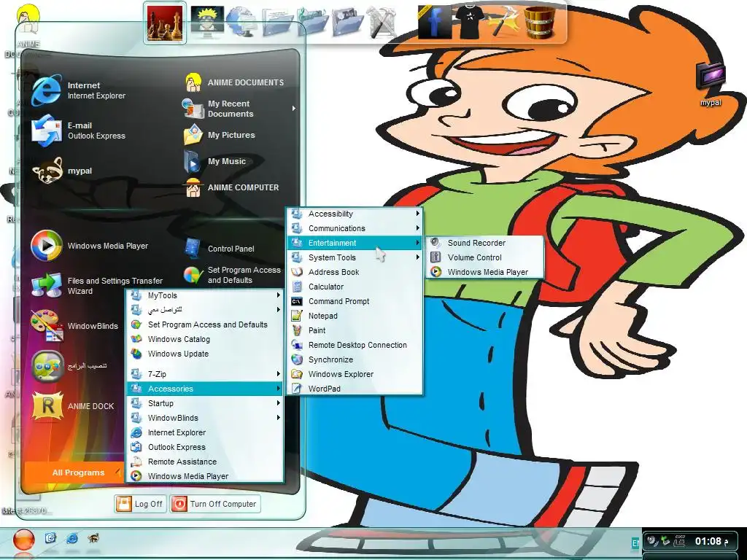Click the speaker volume tray icon
Screen dimensions: 747x560
coord(652,541)
